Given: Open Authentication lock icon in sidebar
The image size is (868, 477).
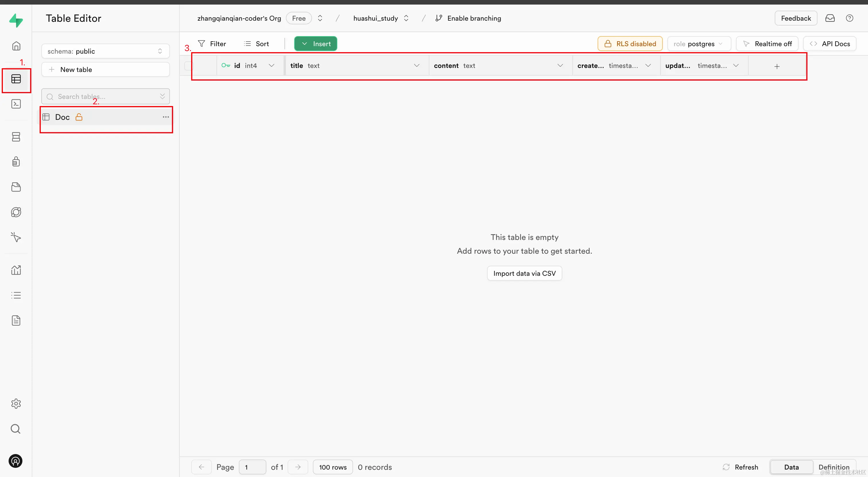Looking at the screenshot, I should click(16, 162).
